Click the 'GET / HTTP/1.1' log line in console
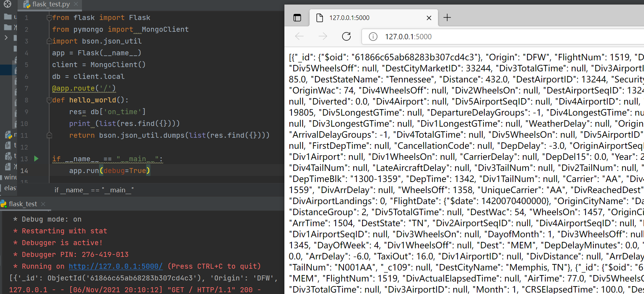 pos(135,290)
